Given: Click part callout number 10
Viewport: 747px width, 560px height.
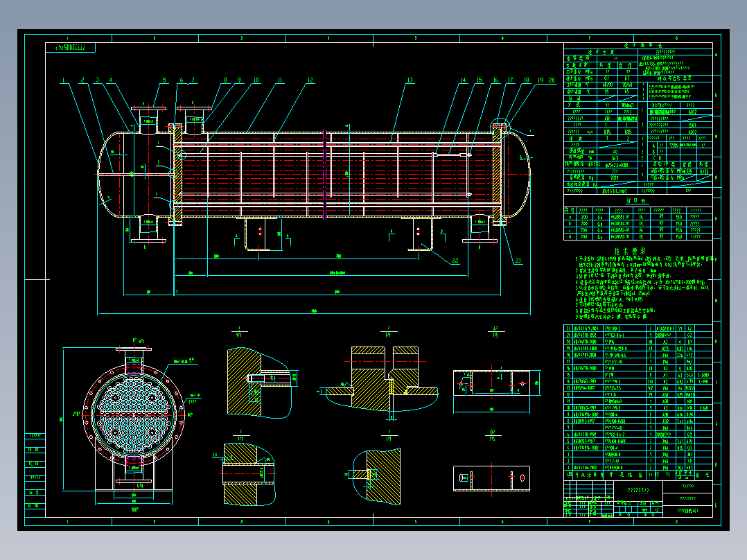Looking at the screenshot, I should (x=256, y=80).
